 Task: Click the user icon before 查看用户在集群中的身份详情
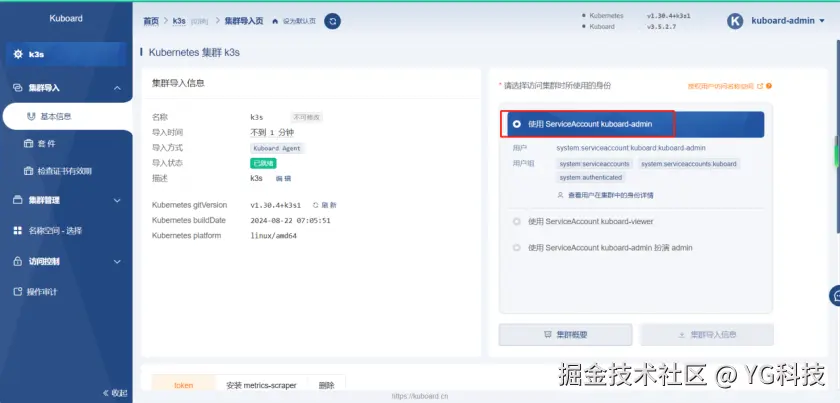560,196
